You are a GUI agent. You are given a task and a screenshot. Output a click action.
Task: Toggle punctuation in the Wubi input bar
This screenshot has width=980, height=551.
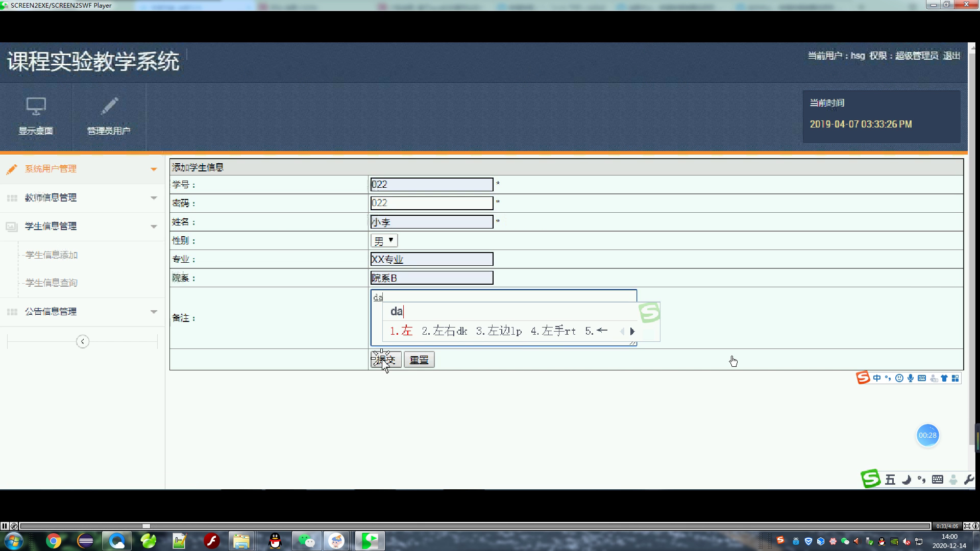tap(922, 480)
